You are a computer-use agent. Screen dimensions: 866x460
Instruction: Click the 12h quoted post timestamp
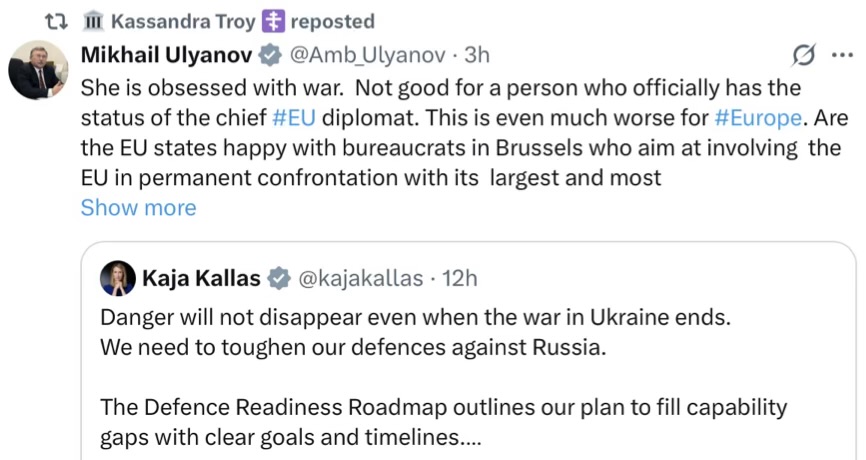click(x=460, y=277)
